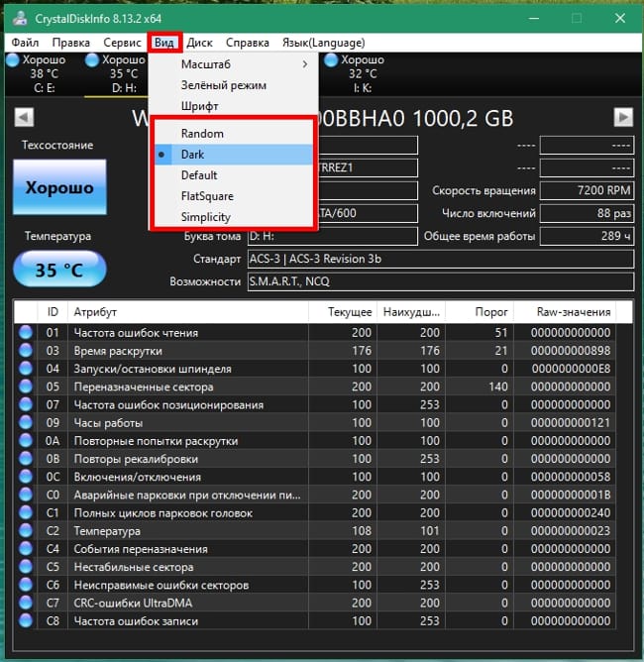Click status orb in row 0A
Screen dimensions: 644x662
[26, 440]
